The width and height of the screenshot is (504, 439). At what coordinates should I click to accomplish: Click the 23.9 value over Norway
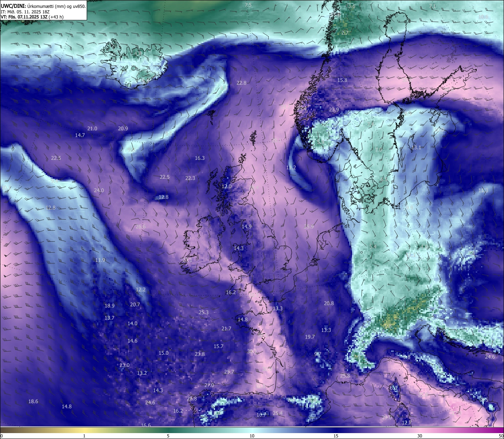[x=334, y=109]
